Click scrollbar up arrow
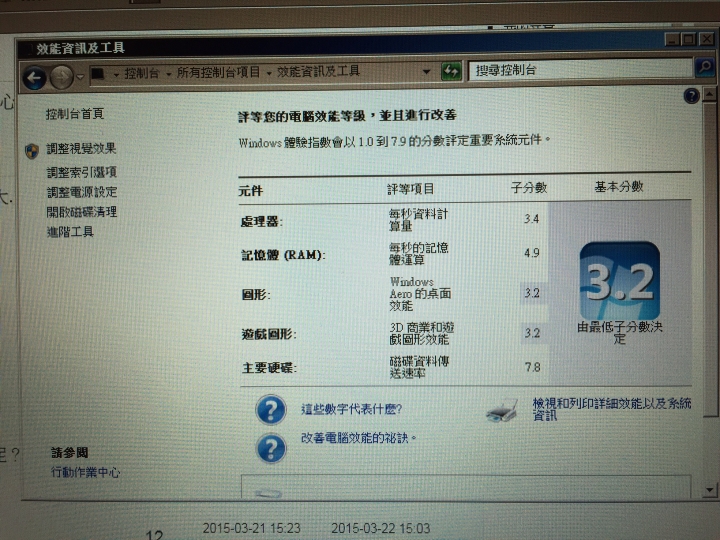This screenshot has height=540, width=720. pos(709,95)
